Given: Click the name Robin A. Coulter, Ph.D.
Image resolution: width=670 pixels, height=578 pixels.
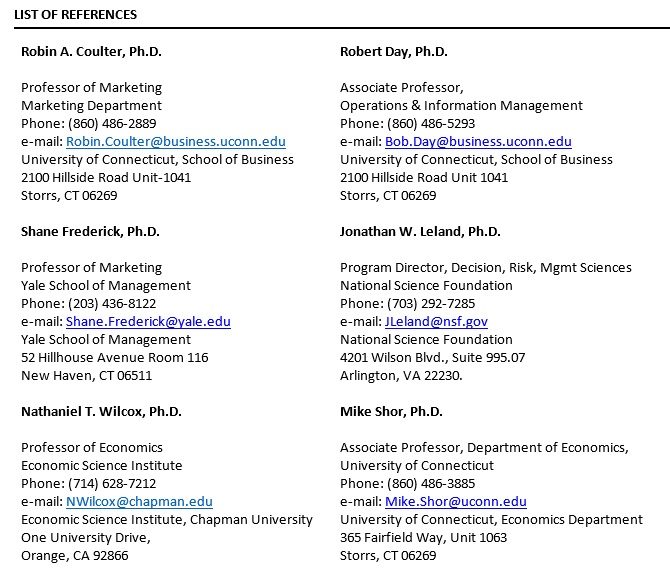Looking at the screenshot, I should [91, 51].
